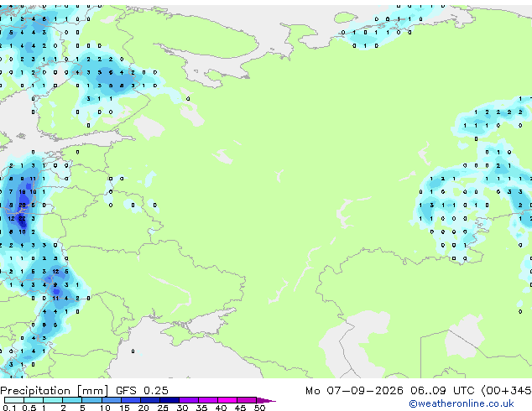Open the weatheronline.co.uk copyright link
This screenshot has height=411, width=532.
coord(462,403)
